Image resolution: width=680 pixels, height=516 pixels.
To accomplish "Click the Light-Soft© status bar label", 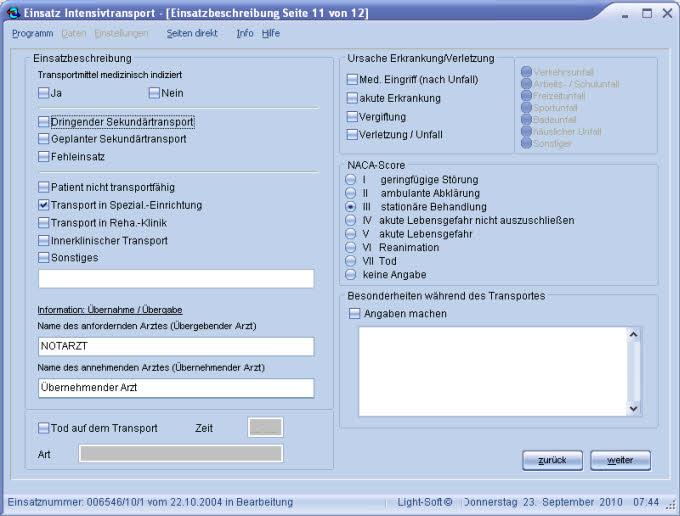I will (x=425, y=502).
